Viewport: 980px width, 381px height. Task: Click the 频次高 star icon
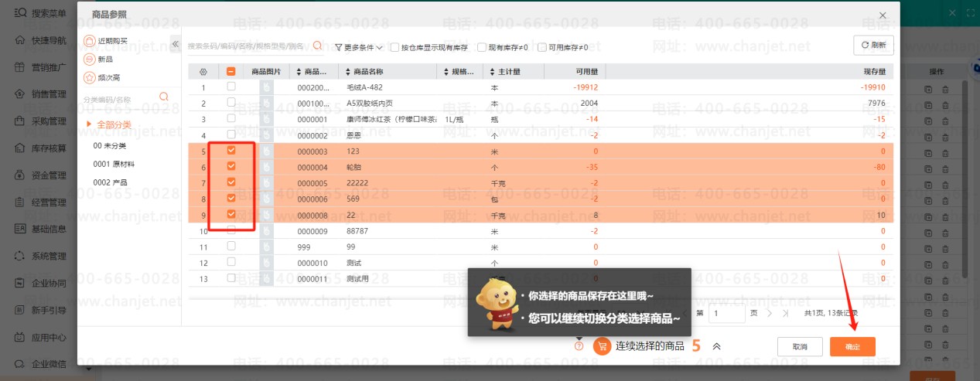coord(89,77)
